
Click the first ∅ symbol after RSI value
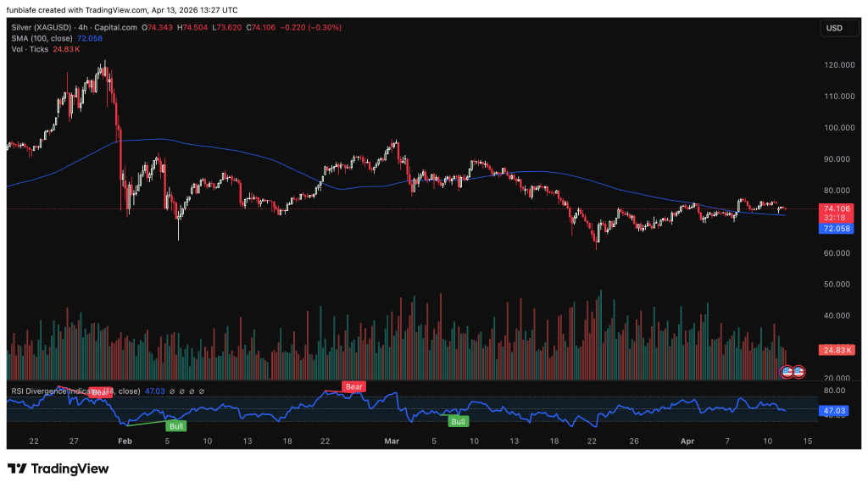[x=172, y=391]
